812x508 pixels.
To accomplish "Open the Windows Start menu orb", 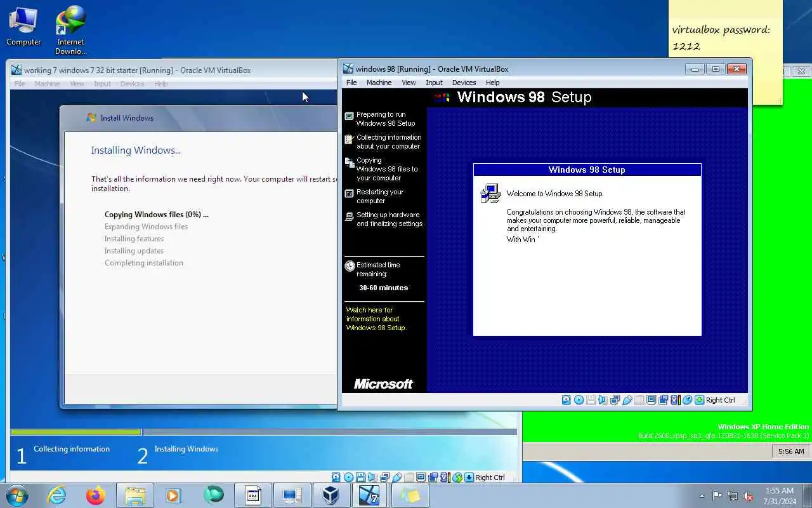I will click(x=17, y=495).
